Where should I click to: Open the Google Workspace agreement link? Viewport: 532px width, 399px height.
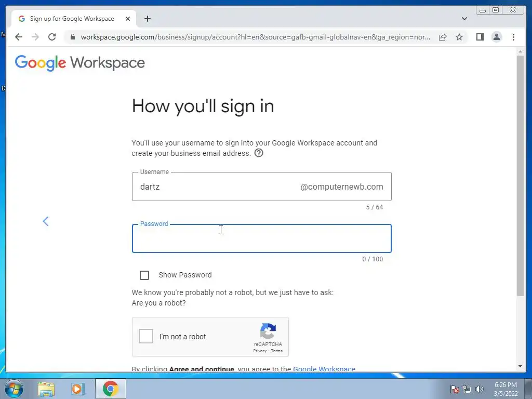pyautogui.click(x=324, y=369)
